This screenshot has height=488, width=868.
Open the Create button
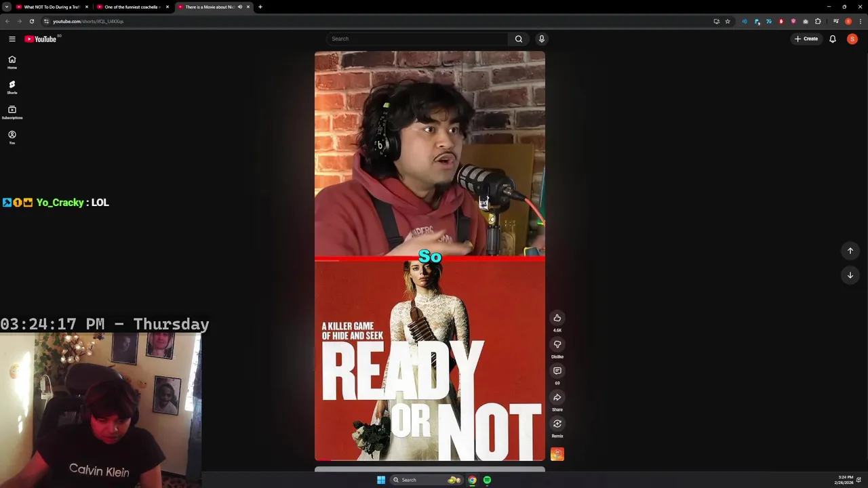pyautogui.click(x=806, y=39)
